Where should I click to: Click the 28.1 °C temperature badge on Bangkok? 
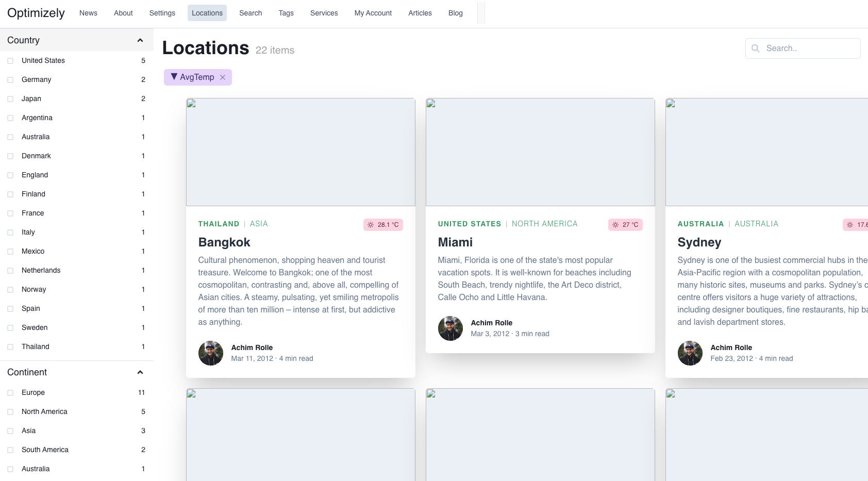[x=383, y=225]
